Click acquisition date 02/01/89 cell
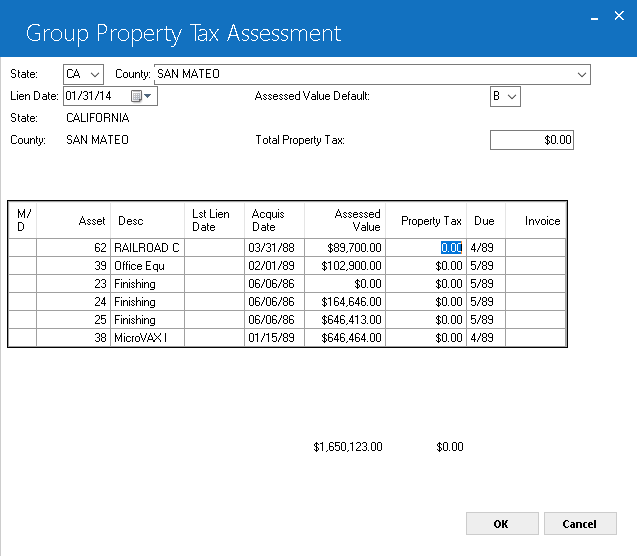Viewport: 637px width, 556px height. (x=274, y=266)
